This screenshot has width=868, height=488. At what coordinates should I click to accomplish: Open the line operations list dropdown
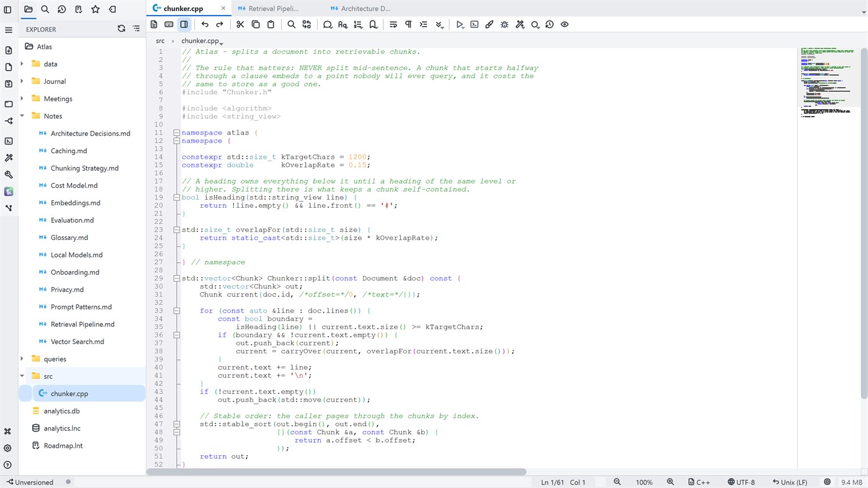[358, 24]
